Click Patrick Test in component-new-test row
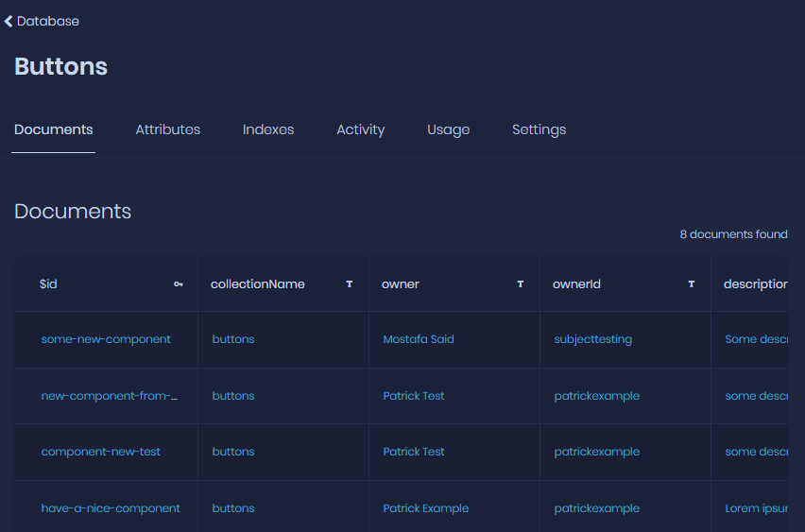Viewport: 805px width, 532px height. (x=413, y=452)
